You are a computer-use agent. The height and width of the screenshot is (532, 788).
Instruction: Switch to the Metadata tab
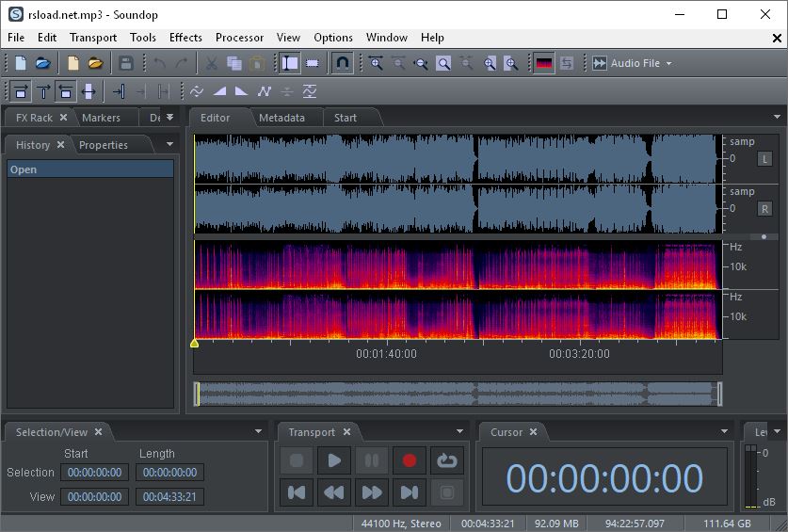click(x=281, y=118)
